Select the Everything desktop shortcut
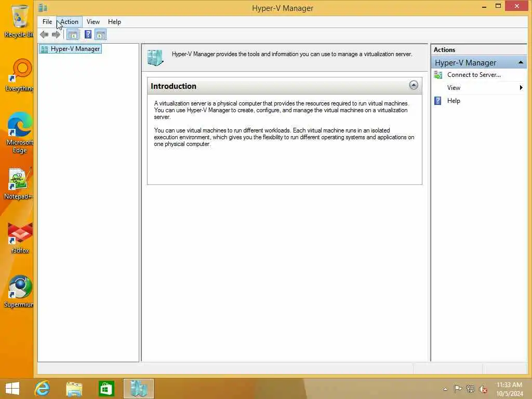The height and width of the screenshot is (399, 532). point(20,75)
